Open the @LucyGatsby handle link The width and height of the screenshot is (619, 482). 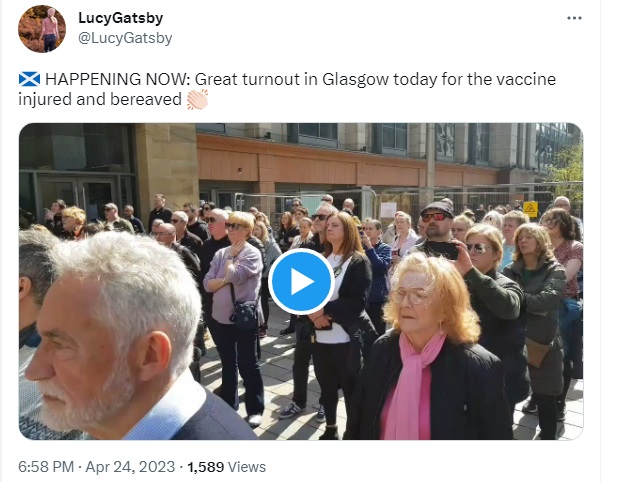pos(125,38)
